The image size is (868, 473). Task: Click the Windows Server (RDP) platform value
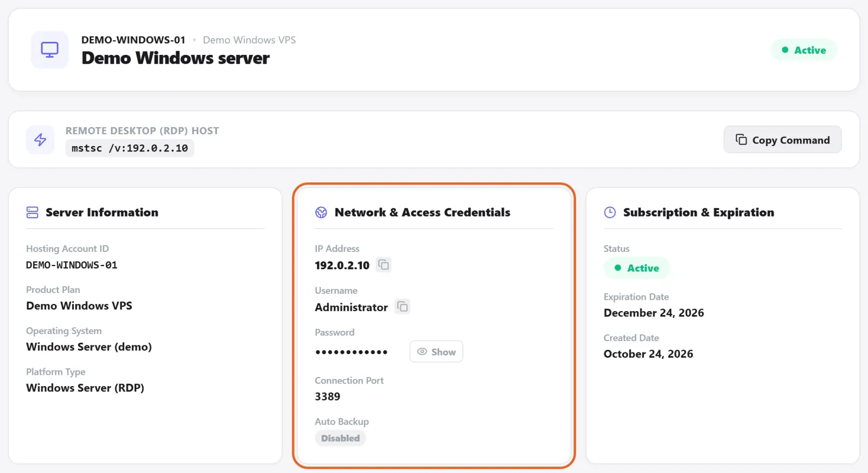(x=85, y=388)
